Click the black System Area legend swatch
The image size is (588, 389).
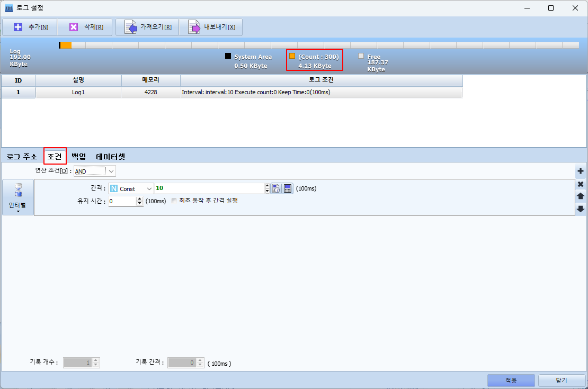[x=228, y=56]
